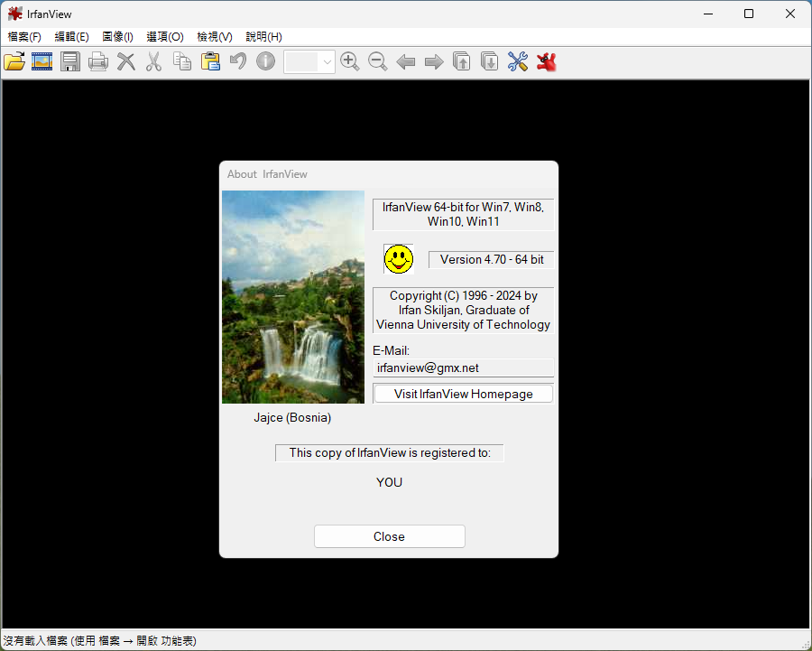This screenshot has height=651, width=812.
Task: Click the Version 4.70 - 64 bit text
Action: point(492,260)
